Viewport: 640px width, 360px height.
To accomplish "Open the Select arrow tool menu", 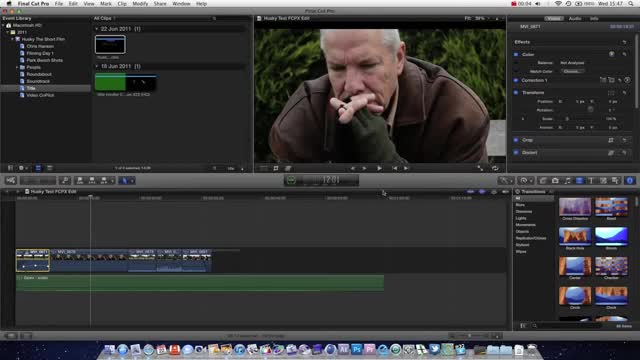I will [x=127, y=180].
